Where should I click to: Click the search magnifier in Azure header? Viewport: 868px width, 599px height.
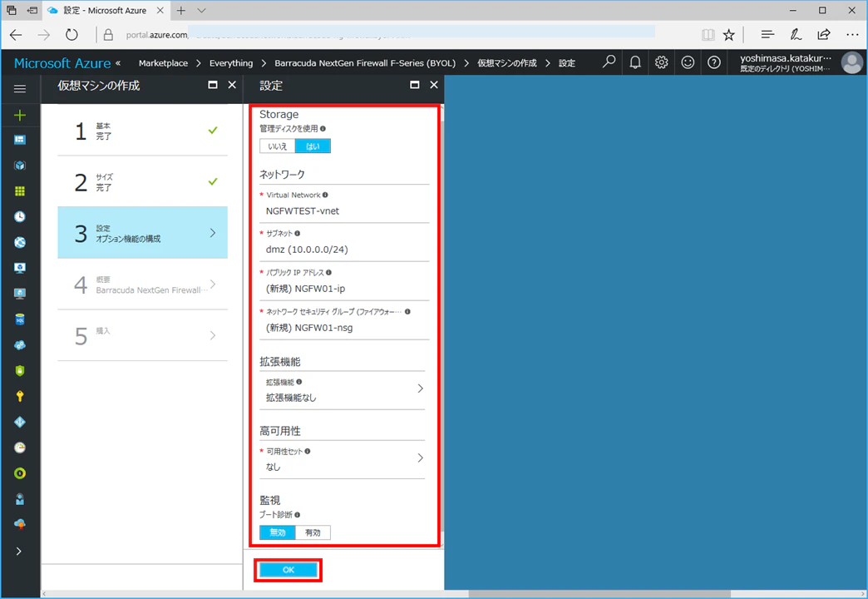(x=609, y=62)
